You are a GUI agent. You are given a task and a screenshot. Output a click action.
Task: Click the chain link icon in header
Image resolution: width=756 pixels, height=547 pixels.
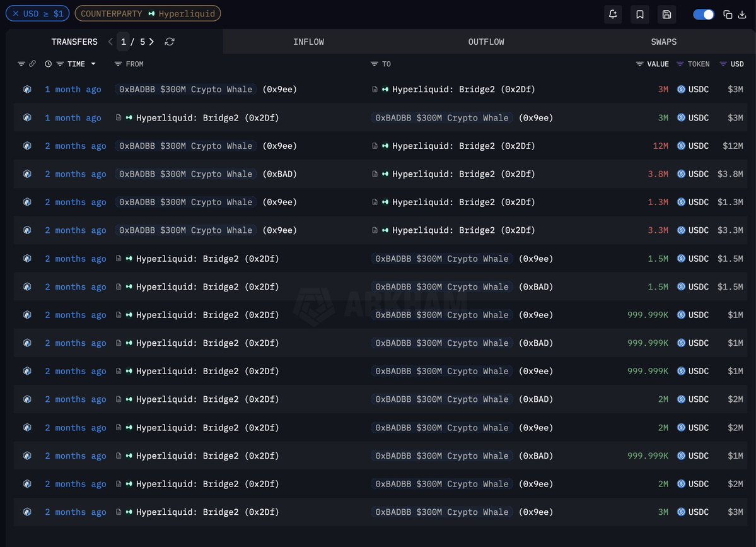[x=32, y=64]
